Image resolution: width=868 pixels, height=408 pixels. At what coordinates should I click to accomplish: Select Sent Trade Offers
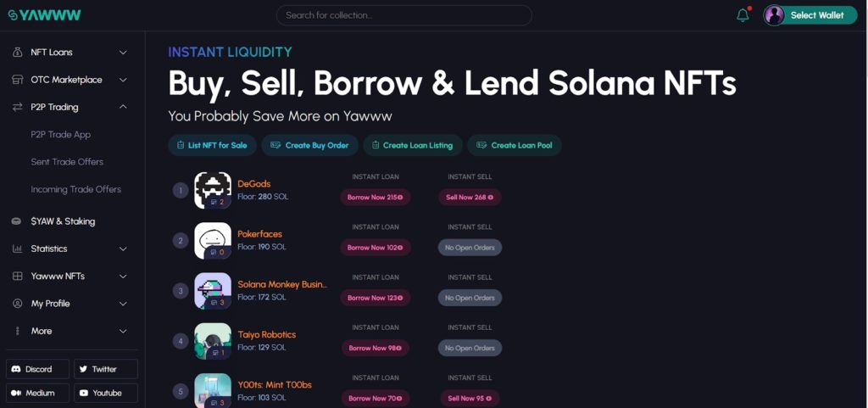(67, 162)
